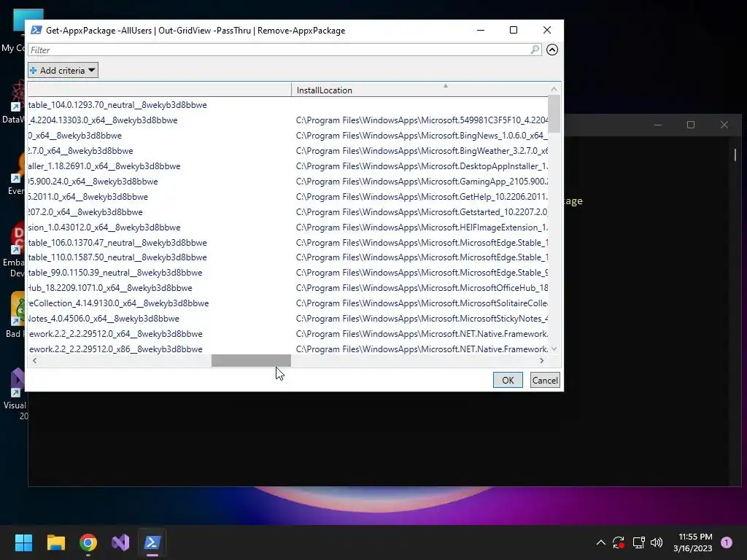
Task: Open Visual Studio from the taskbar
Action: click(x=120, y=542)
